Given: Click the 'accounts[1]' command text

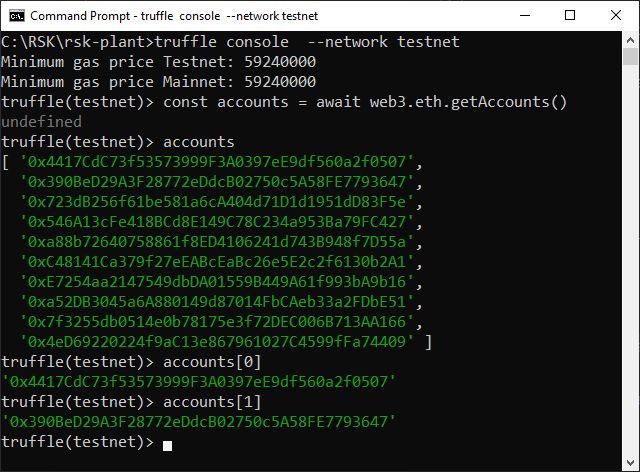Looking at the screenshot, I should coord(212,401).
